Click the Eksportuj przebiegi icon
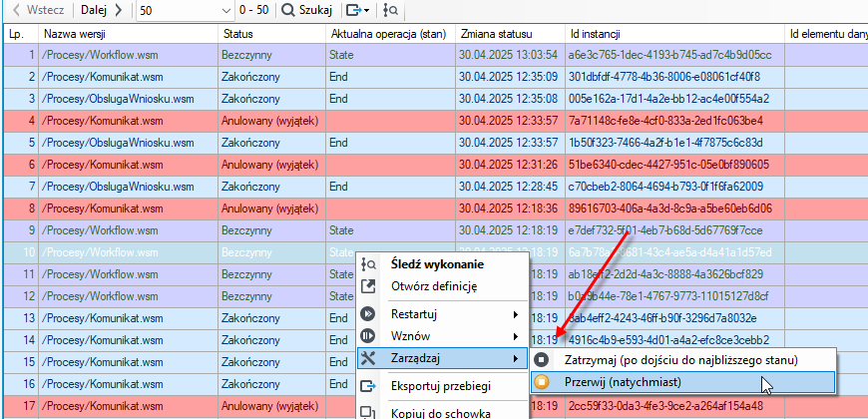This screenshot has width=868, height=419. click(x=368, y=386)
